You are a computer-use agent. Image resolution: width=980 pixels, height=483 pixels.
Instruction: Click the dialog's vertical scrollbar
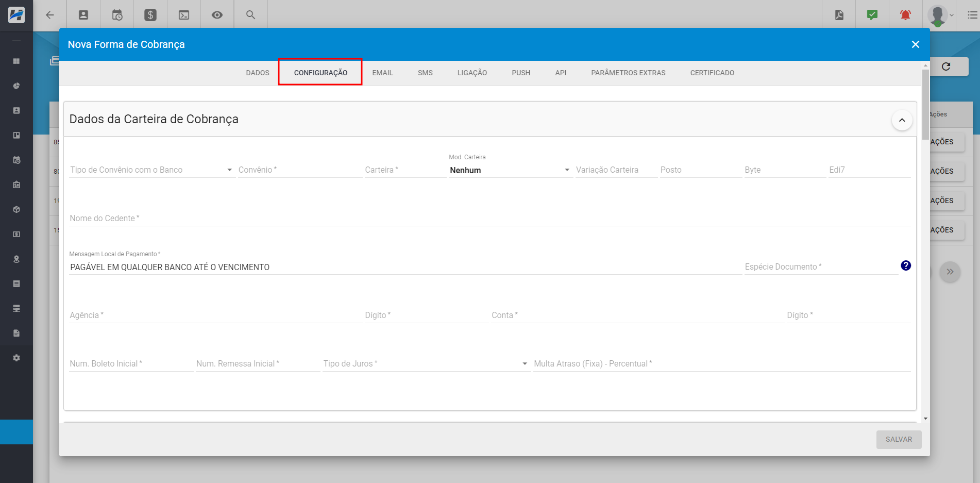point(925,104)
